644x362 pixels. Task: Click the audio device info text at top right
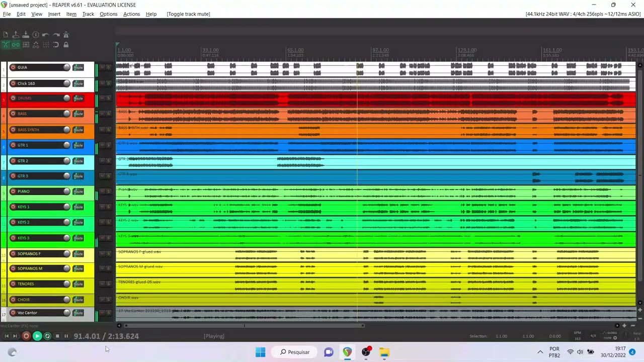click(x=582, y=14)
